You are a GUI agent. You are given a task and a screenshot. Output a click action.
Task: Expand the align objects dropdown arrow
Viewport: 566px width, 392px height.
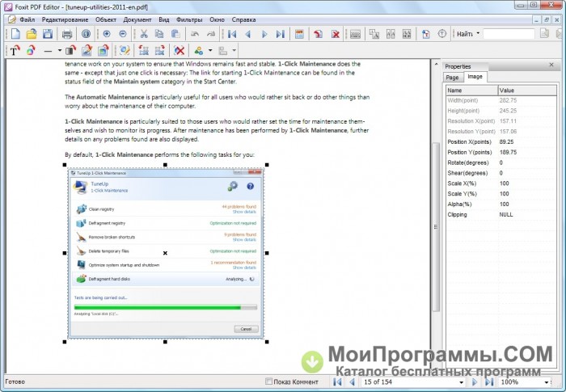[234, 51]
